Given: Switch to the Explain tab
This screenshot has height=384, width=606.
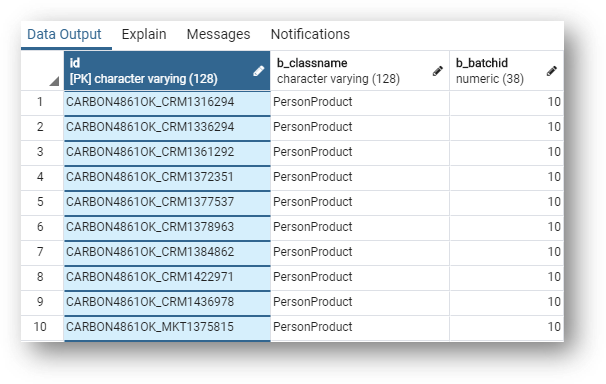Looking at the screenshot, I should pos(144,34).
